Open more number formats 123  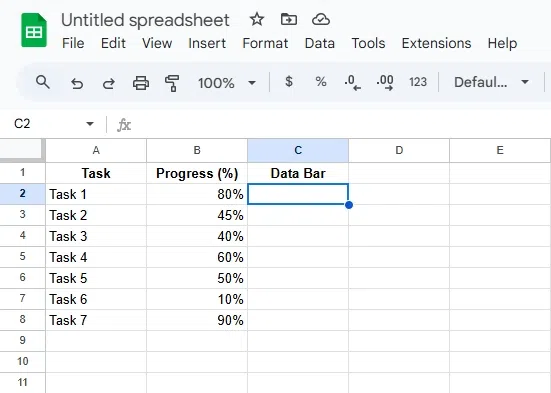(x=418, y=82)
